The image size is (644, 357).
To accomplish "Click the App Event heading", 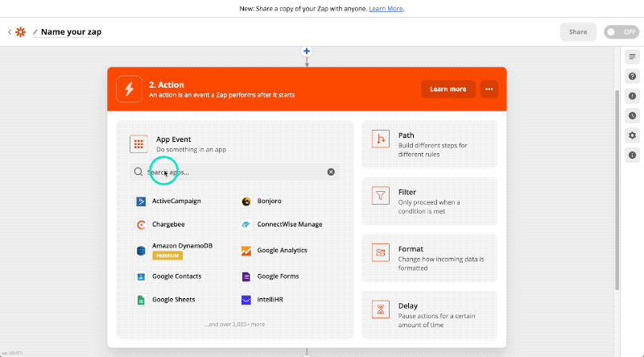I will 173,139.
